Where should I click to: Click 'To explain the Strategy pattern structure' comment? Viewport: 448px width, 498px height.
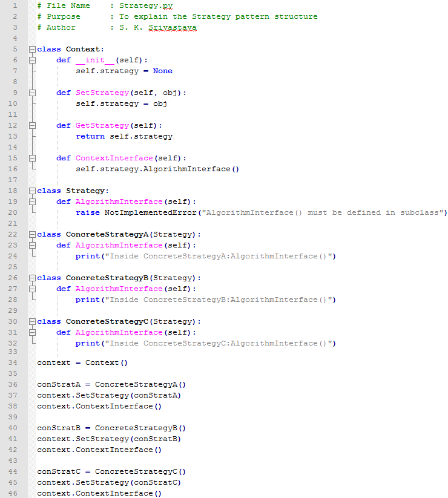coord(219,16)
